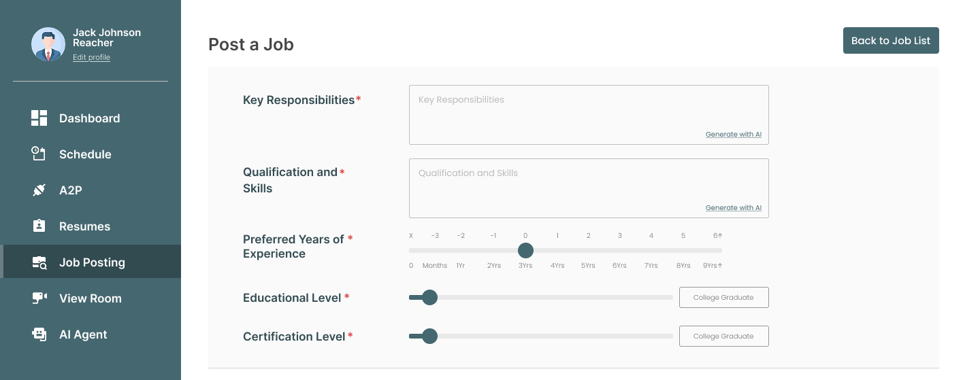Image resolution: width=980 pixels, height=380 pixels.
Task: Click the Resumes badge icon
Action: click(39, 226)
